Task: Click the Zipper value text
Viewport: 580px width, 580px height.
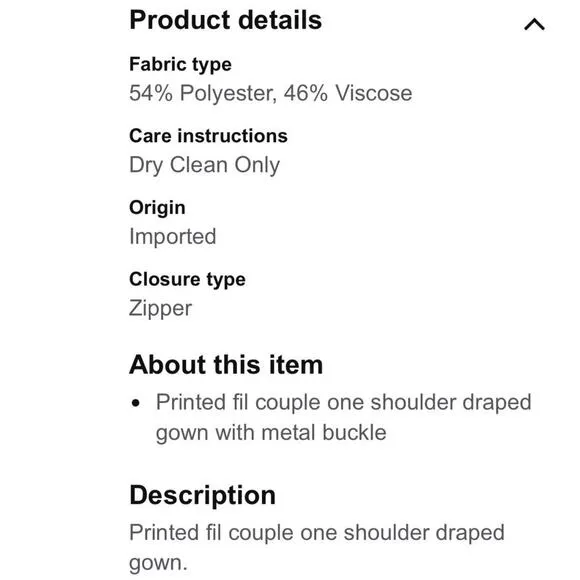Action: 161,308
